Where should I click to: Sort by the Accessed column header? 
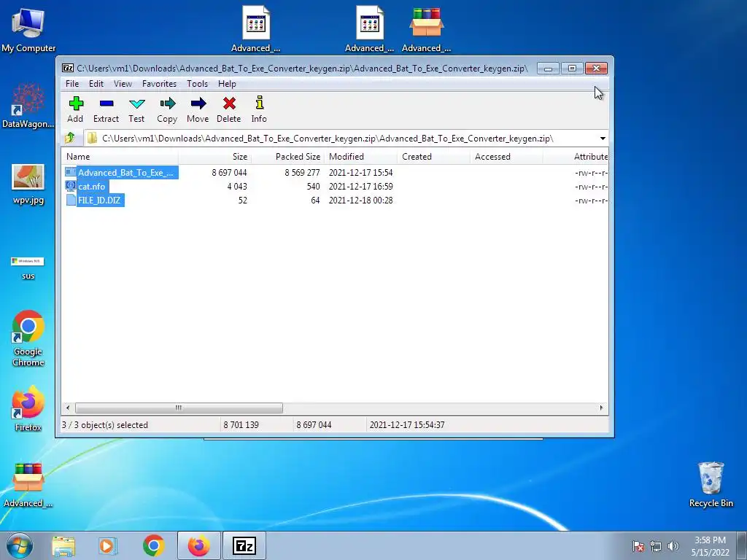tap(506, 157)
